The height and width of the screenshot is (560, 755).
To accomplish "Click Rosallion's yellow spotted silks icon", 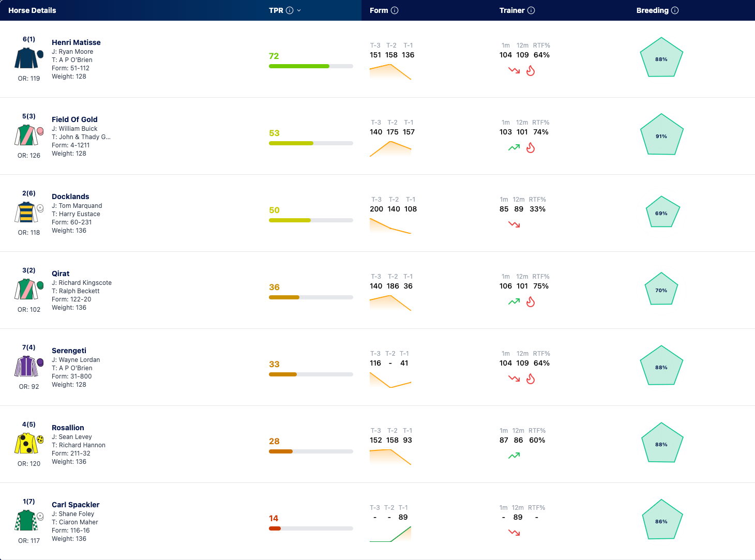I will tap(26, 443).
